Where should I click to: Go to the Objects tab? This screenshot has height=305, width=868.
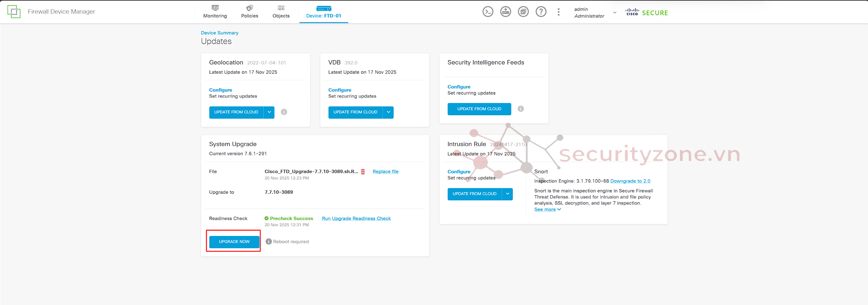coord(281,12)
